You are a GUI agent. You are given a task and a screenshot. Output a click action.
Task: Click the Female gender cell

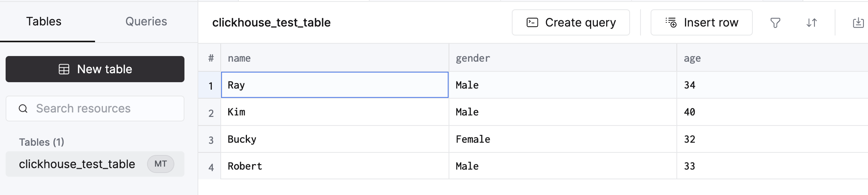(x=473, y=139)
